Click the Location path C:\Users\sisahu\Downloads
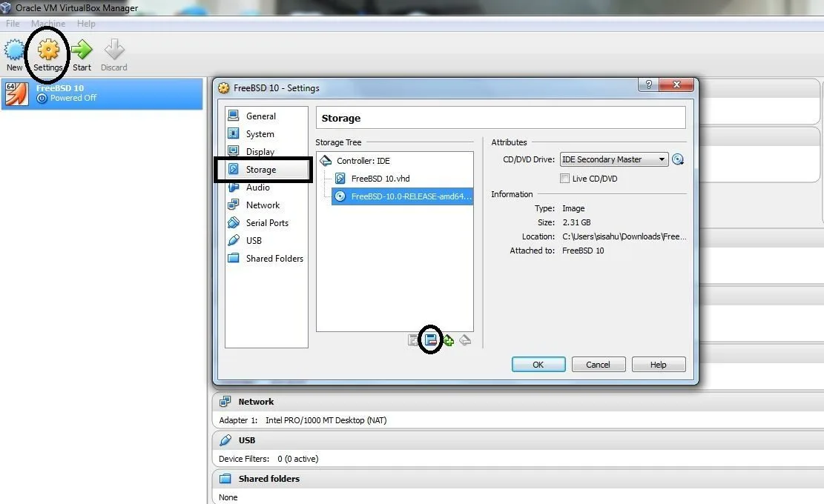824x504 pixels. point(624,236)
